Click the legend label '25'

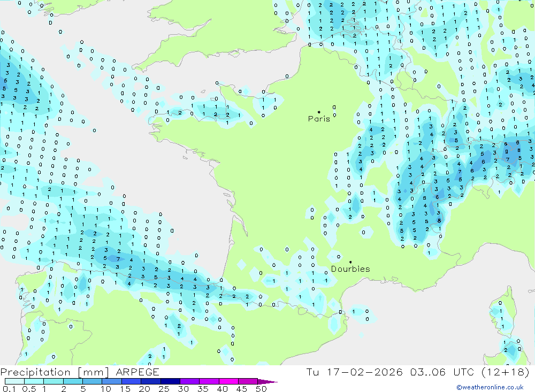[164, 389]
